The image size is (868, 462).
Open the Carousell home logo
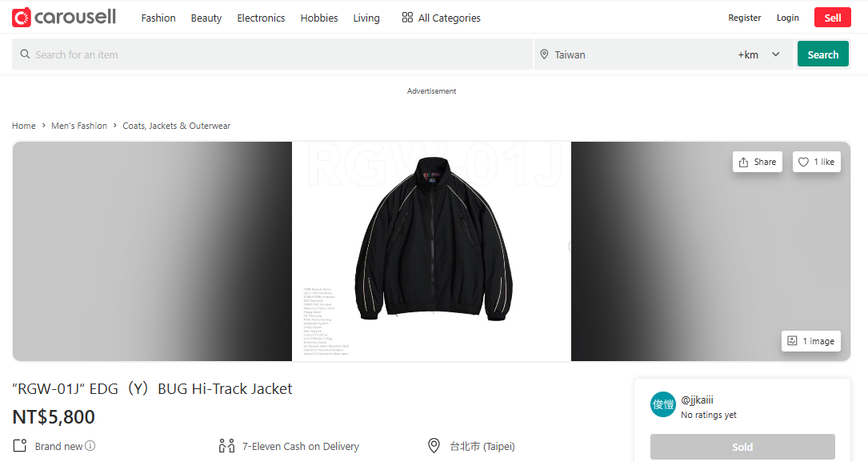pyautogui.click(x=64, y=18)
